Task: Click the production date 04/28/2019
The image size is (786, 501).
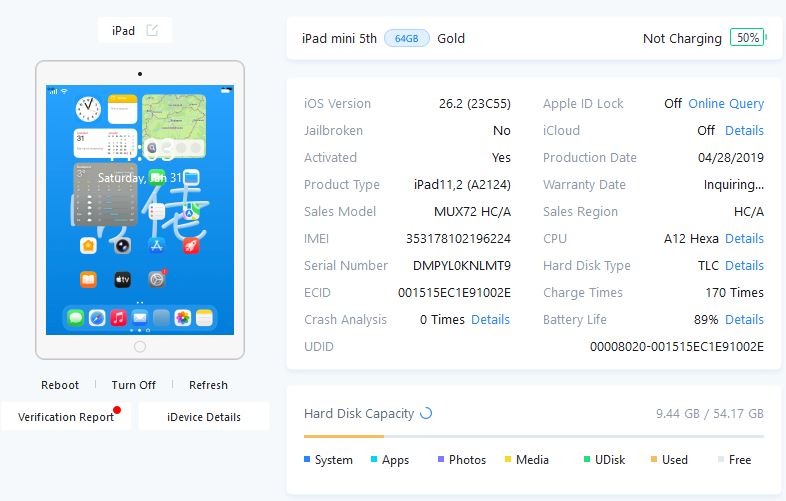Action: click(x=731, y=158)
